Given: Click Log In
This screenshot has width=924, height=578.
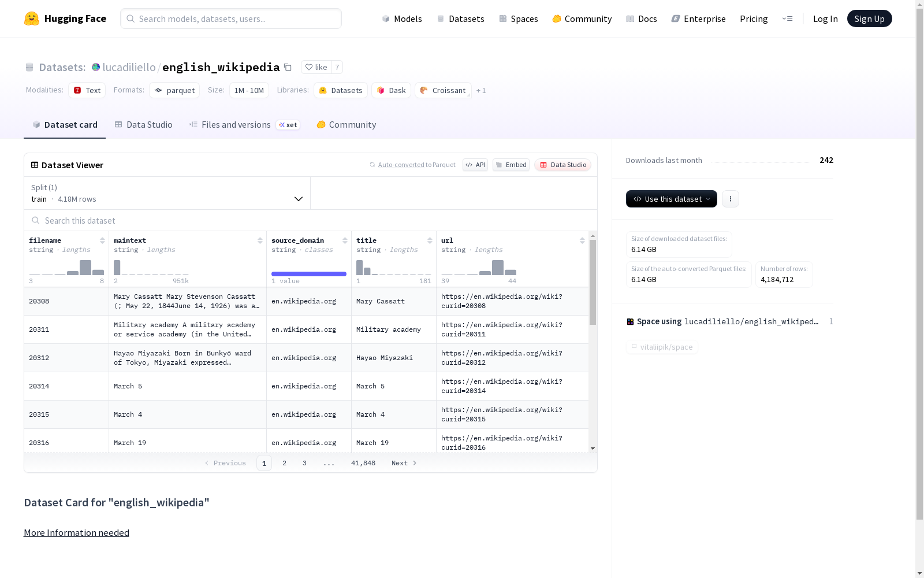Looking at the screenshot, I should pos(825,18).
